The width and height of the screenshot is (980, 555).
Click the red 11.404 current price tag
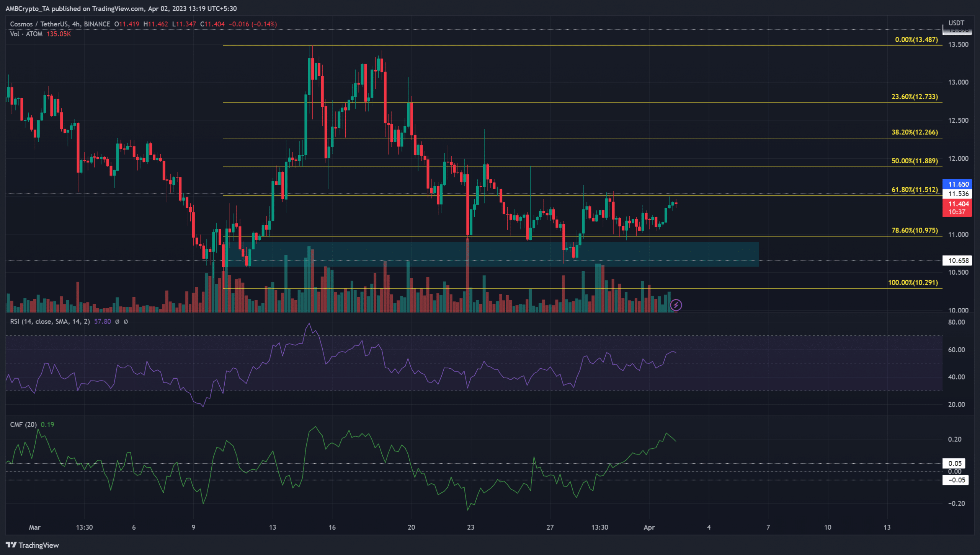tap(957, 208)
